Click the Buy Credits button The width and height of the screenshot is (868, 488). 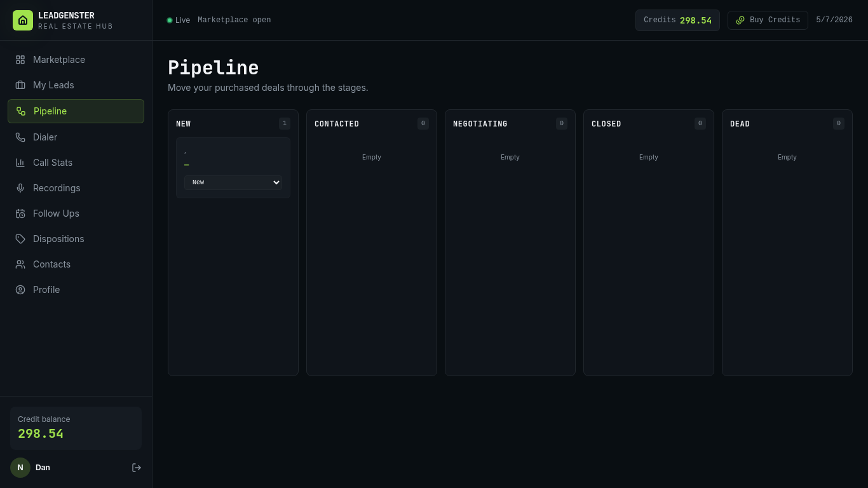(x=768, y=20)
